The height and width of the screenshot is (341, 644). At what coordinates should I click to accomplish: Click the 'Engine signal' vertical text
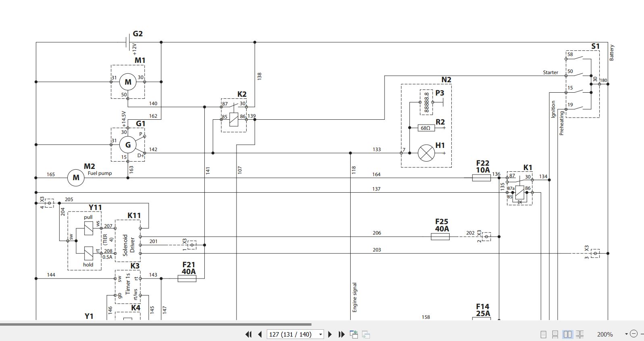coord(355,297)
